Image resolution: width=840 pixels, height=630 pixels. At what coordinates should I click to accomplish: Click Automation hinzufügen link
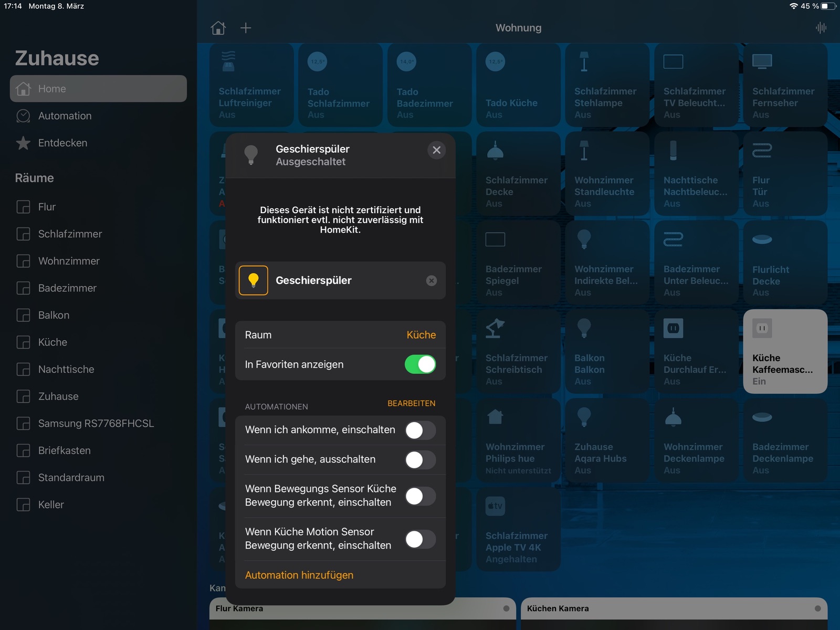[299, 575]
